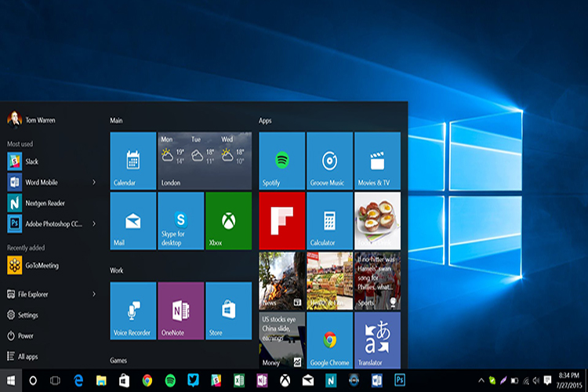588x392 pixels.
Task: Open the Voice Recorder tile
Action: pyautogui.click(x=133, y=311)
